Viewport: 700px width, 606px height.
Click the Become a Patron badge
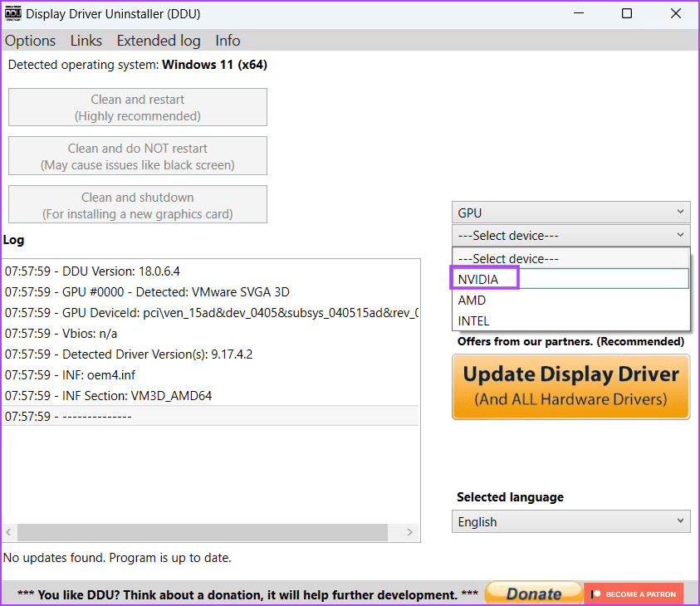(634, 594)
